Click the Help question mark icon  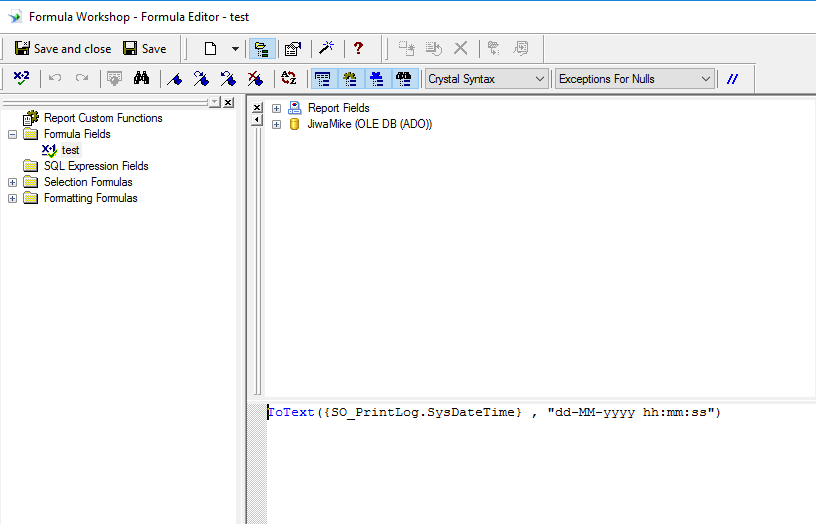pos(358,48)
